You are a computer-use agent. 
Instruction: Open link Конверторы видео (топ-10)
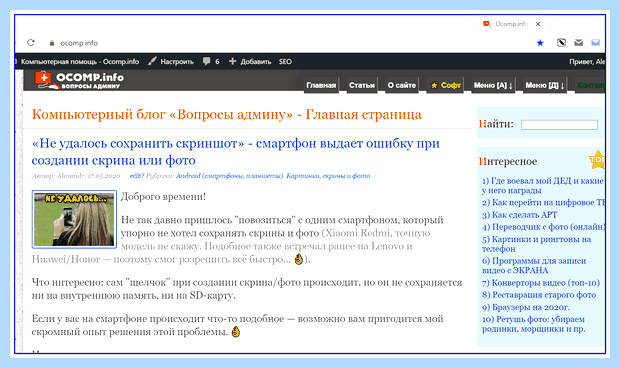tap(541, 283)
